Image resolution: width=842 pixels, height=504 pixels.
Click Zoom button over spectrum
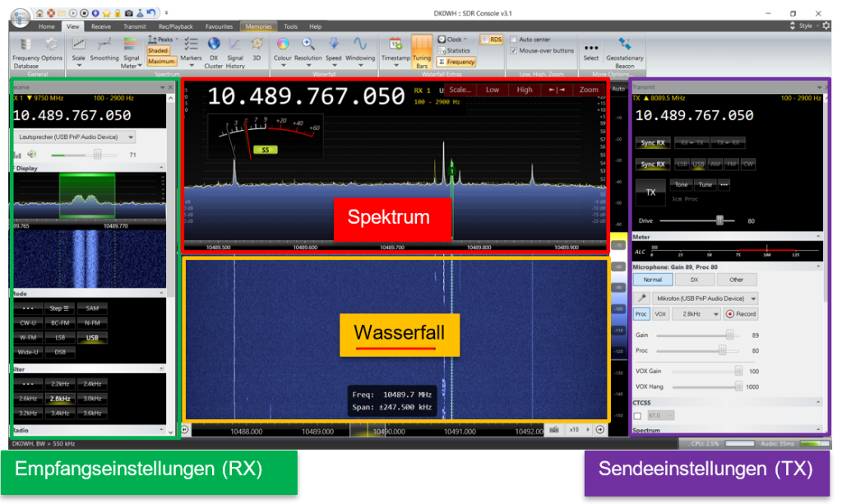click(589, 90)
